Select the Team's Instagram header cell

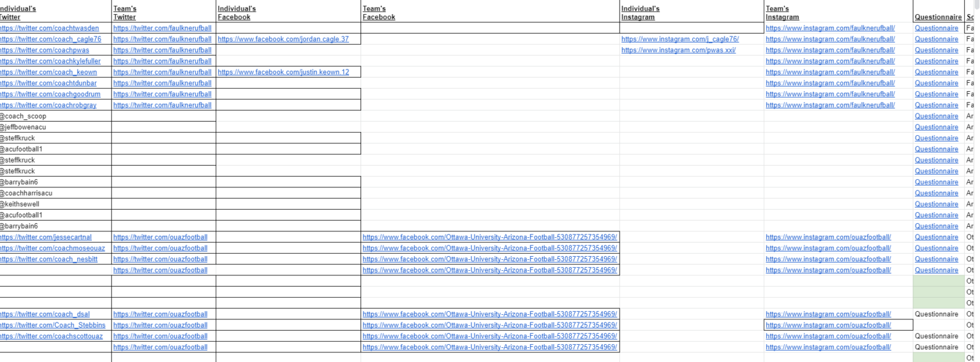point(838,13)
